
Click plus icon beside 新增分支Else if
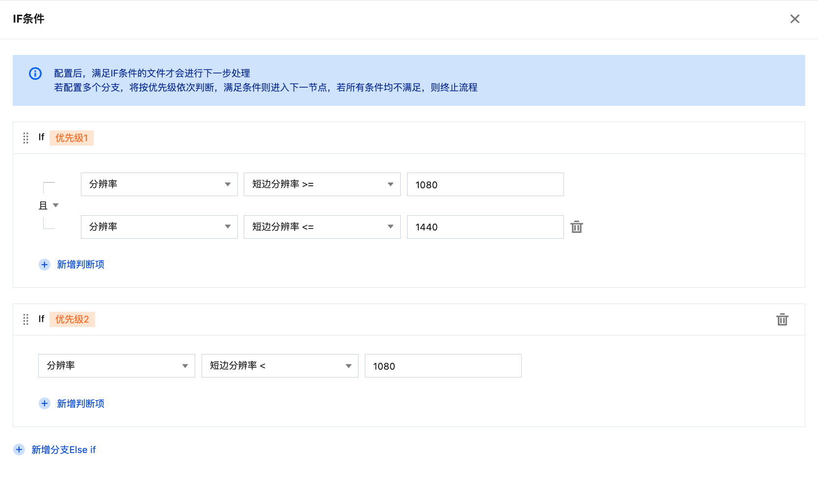(x=19, y=450)
